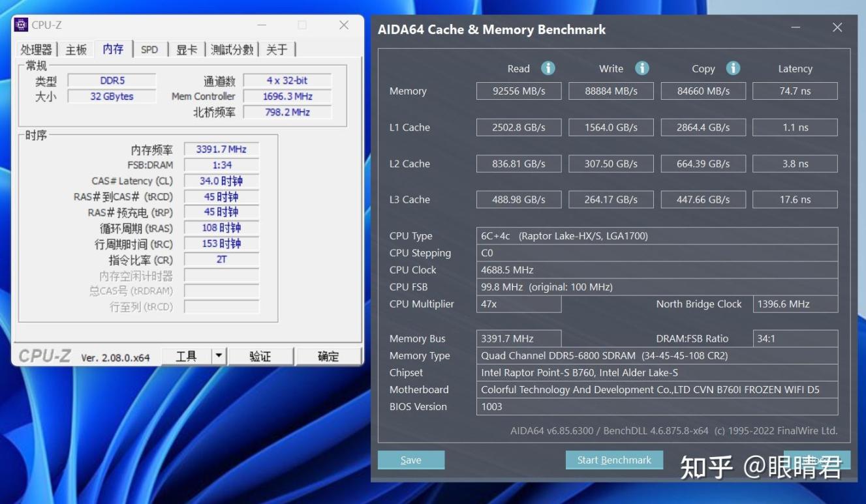Select L2 Cache Latency 3.8 ns
Viewport: 866px width, 504px height.
click(795, 164)
